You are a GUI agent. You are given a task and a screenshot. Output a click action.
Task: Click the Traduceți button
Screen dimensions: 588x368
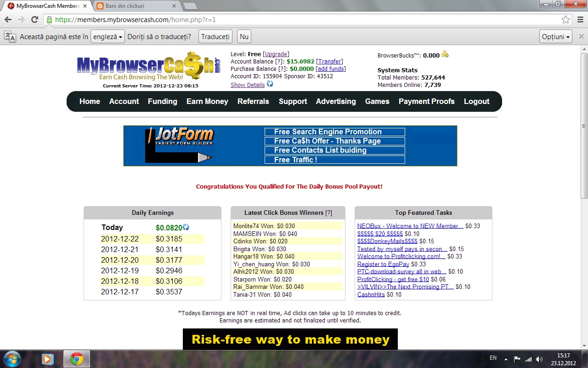215,36
